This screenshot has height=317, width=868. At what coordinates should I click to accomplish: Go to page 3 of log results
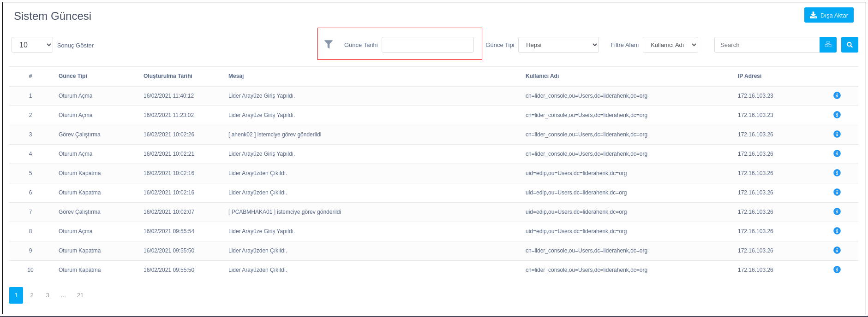(48, 295)
